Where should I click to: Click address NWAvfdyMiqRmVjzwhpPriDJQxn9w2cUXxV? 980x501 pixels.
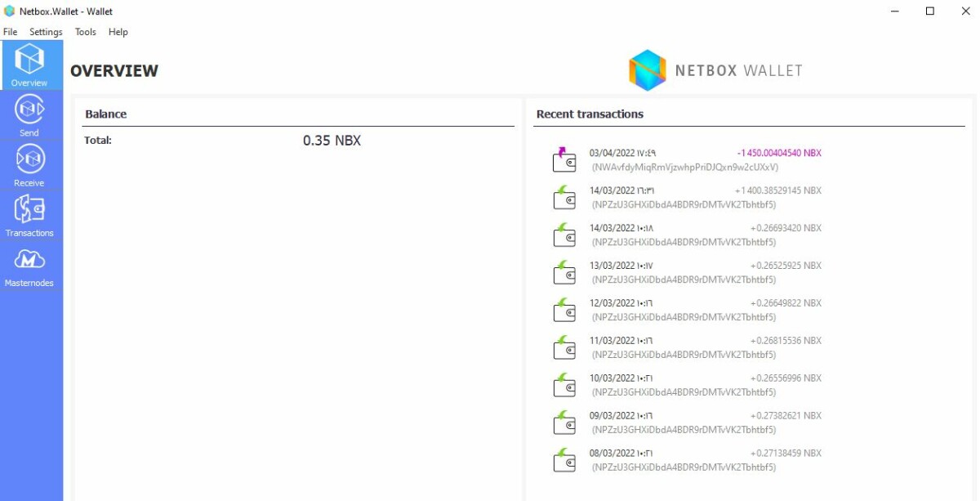[684, 167]
